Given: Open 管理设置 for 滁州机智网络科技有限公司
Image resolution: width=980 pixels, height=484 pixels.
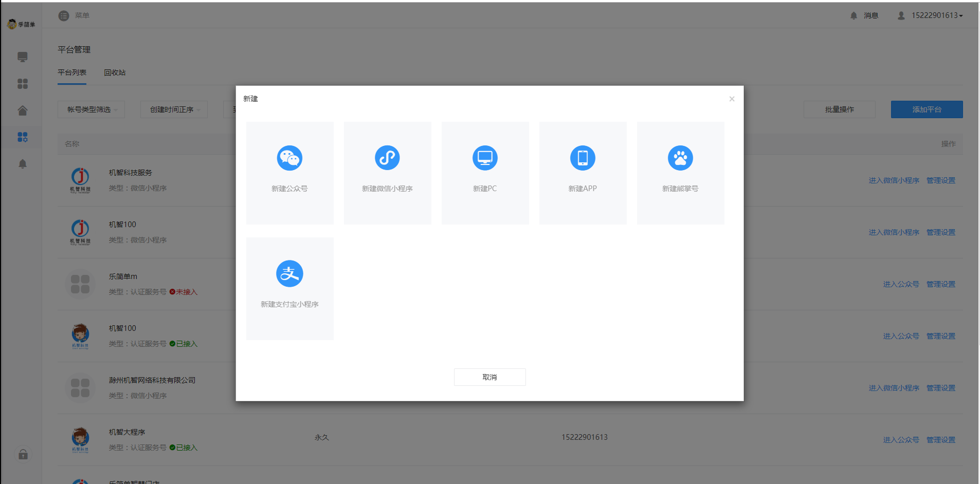Looking at the screenshot, I should (941, 388).
